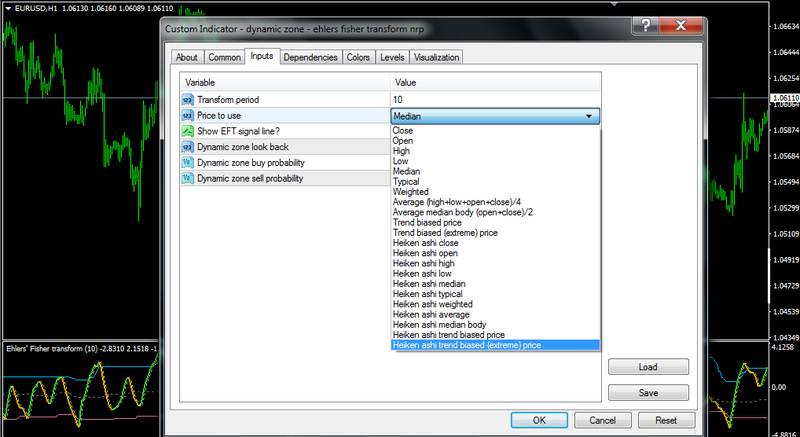Click the Price to use variable icon
This screenshot has width=800, height=437.
(x=188, y=115)
